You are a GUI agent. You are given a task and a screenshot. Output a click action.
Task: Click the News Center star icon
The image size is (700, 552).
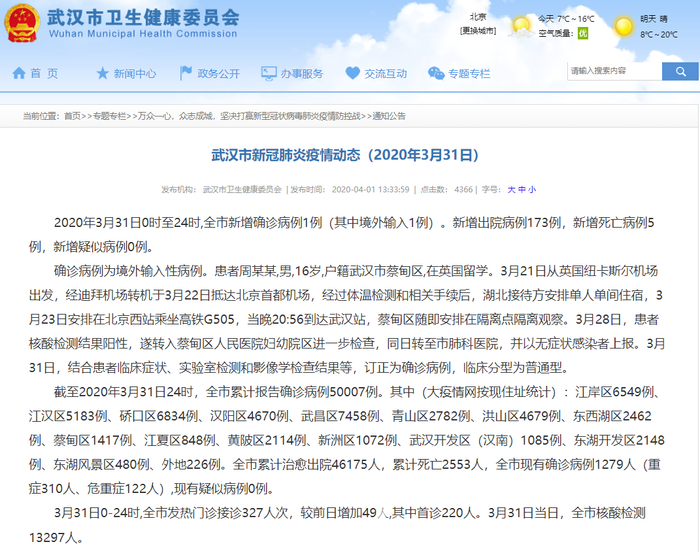(x=102, y=73)
